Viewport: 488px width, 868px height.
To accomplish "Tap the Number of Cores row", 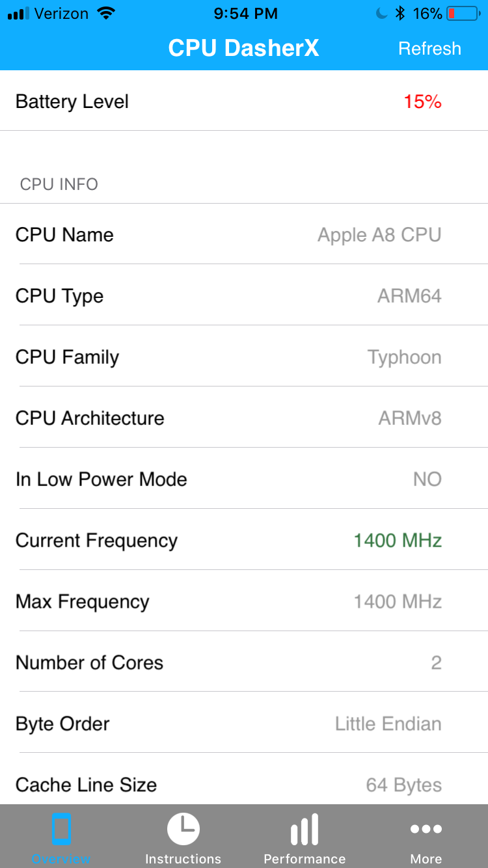I will click(244, 662).
